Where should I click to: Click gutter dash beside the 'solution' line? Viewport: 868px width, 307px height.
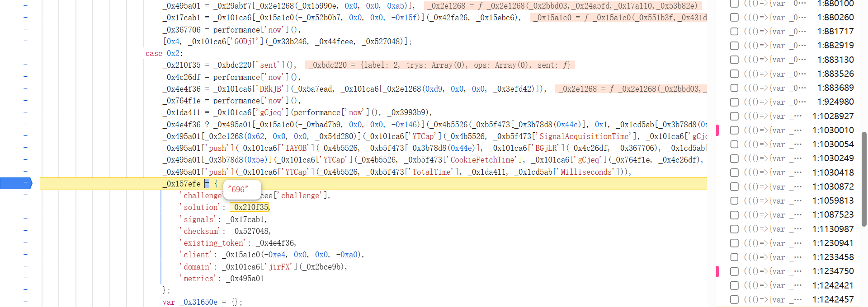pyautogui.click(x=25, y=207)
